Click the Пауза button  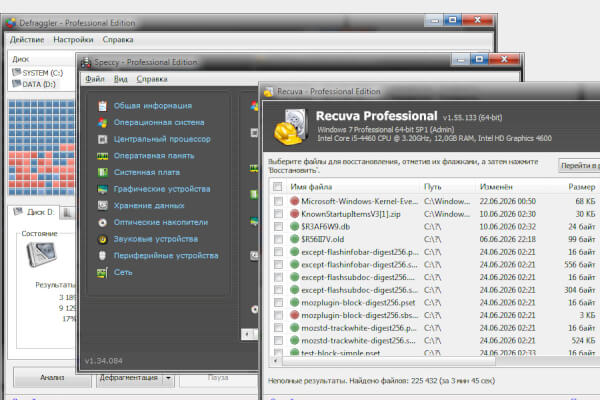[x=218, y=378]
